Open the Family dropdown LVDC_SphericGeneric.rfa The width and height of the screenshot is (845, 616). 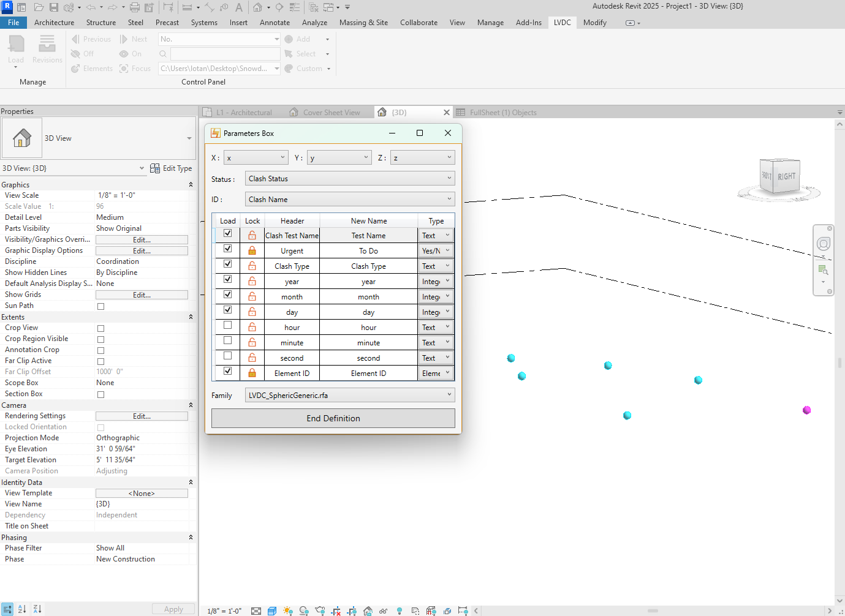click(350, 396)
